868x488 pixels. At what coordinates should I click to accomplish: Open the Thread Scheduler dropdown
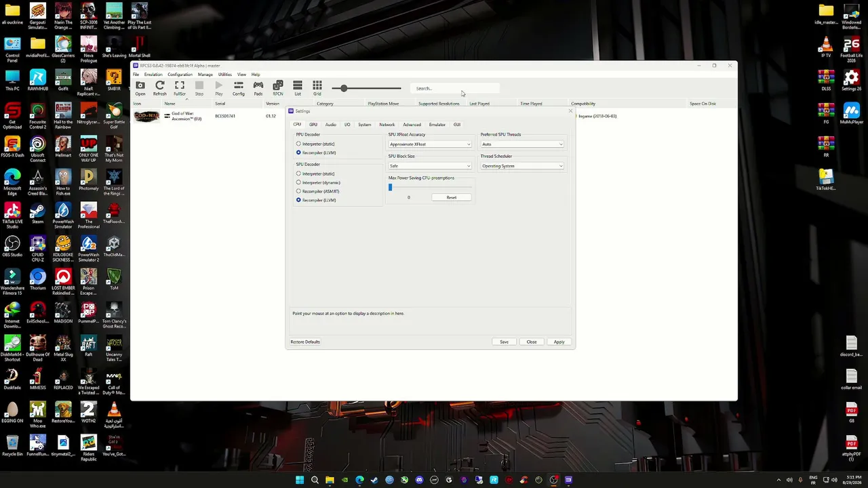click(x=522, y=166)
